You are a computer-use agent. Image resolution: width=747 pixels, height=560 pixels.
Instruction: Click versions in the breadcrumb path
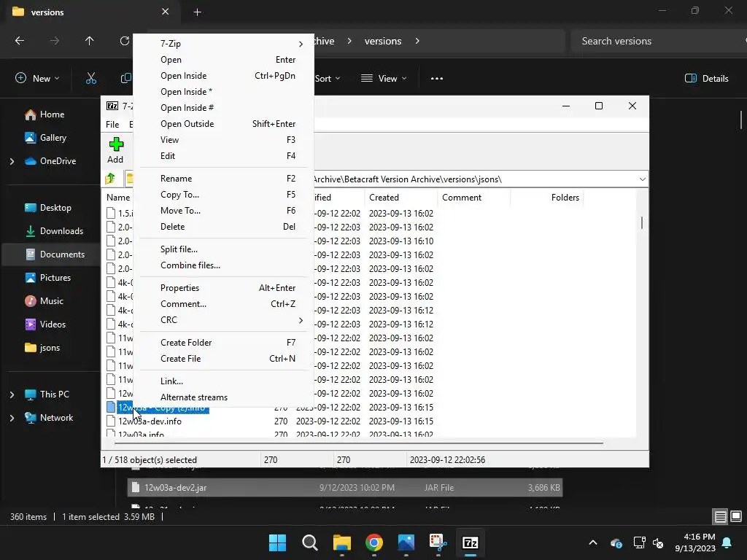(x=383, y=41)
